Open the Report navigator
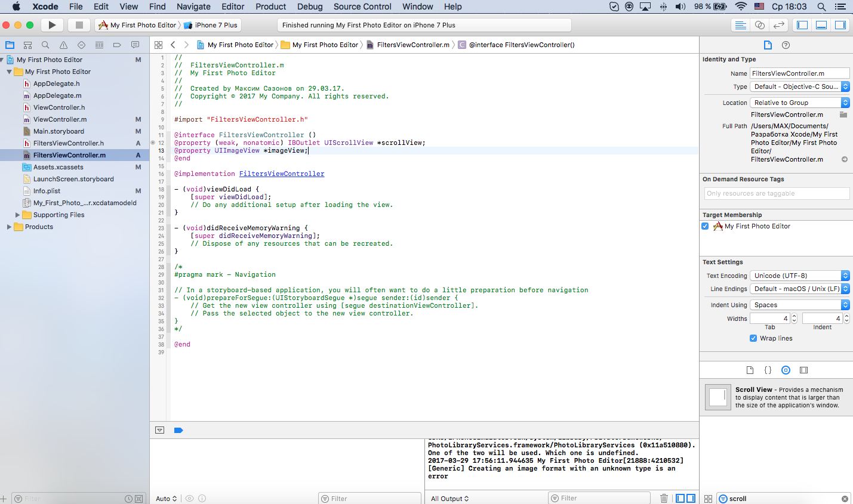 coord(135,45)
